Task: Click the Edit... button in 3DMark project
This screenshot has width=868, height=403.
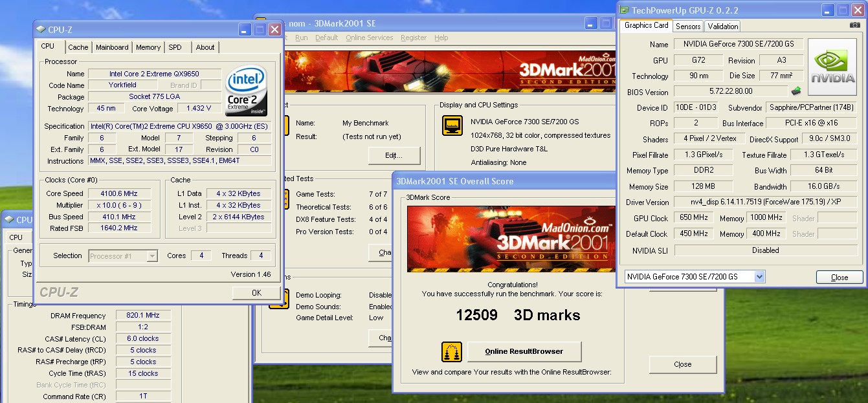Action: pyautogui.click(x=394, y=156)
